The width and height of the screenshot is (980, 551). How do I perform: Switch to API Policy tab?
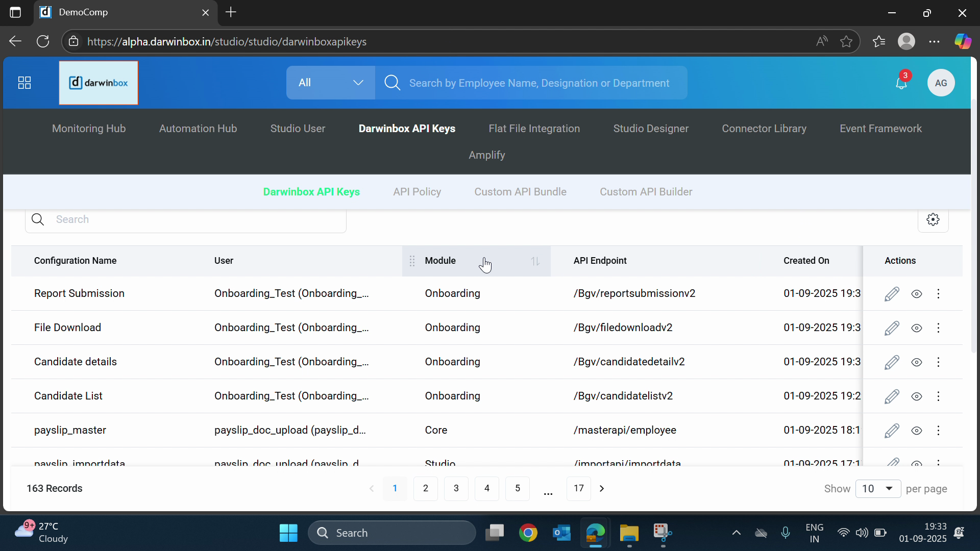417,192
